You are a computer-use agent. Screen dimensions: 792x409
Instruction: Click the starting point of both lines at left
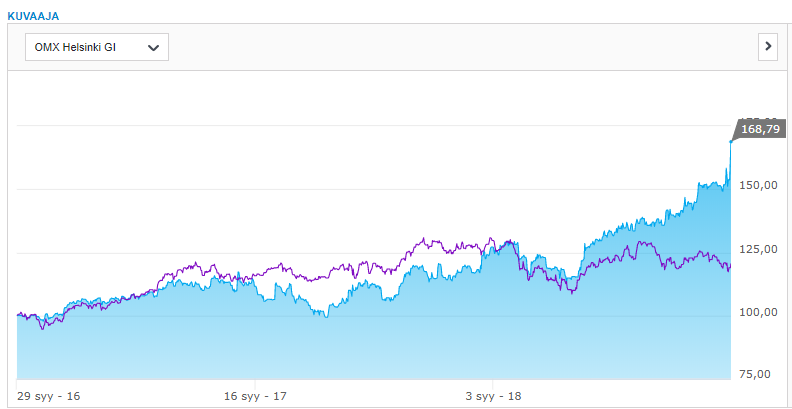click(x=19, y=315)
